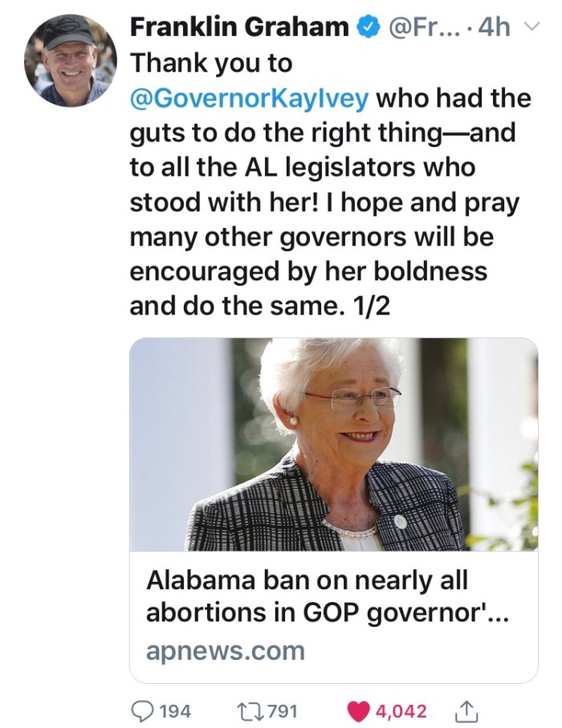Click the tweet's opening 'Thank you to' line
Image resolution: width=562 pixels, height=728 pixels.
[x=210, y=62]
